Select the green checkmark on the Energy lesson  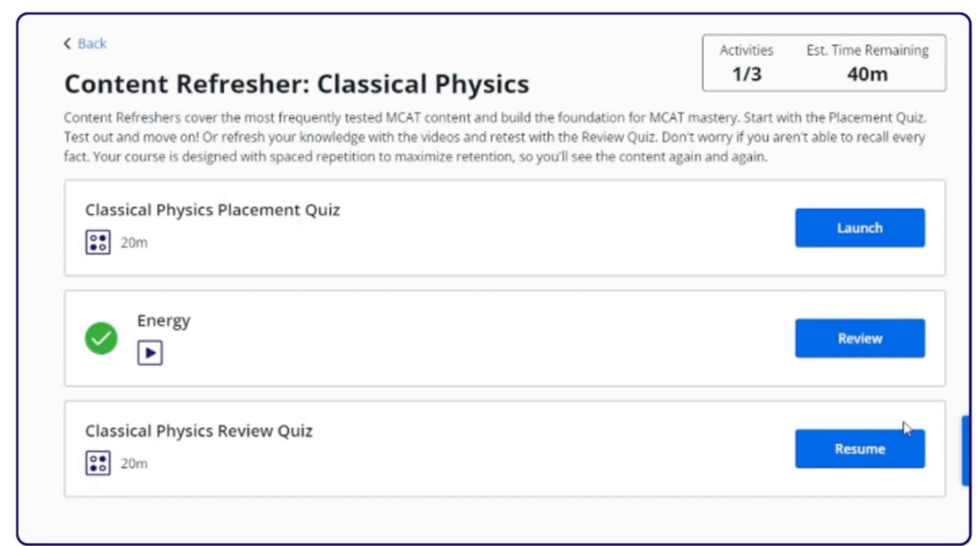(101, 337)
